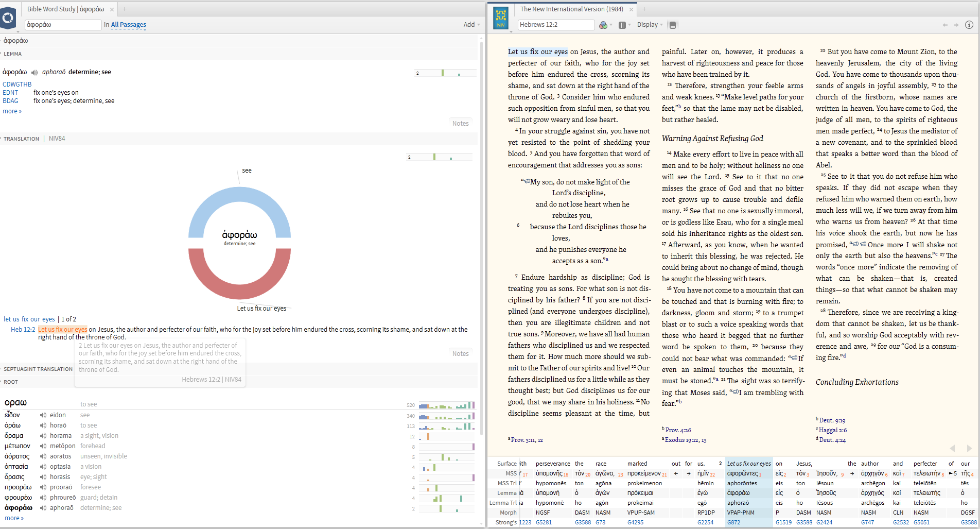
Task: Toggle the inline interlinear pane icon
Action: coord(673,25)
